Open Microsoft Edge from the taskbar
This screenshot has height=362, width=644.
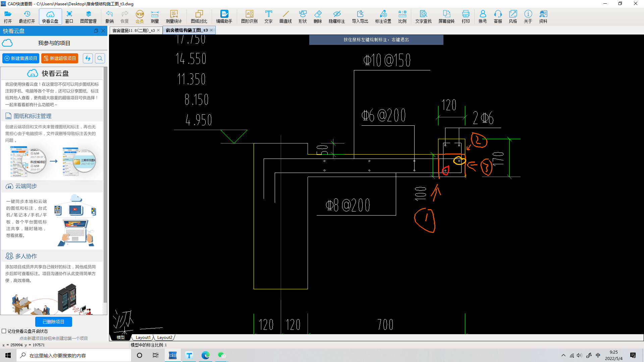click(205, 355)
